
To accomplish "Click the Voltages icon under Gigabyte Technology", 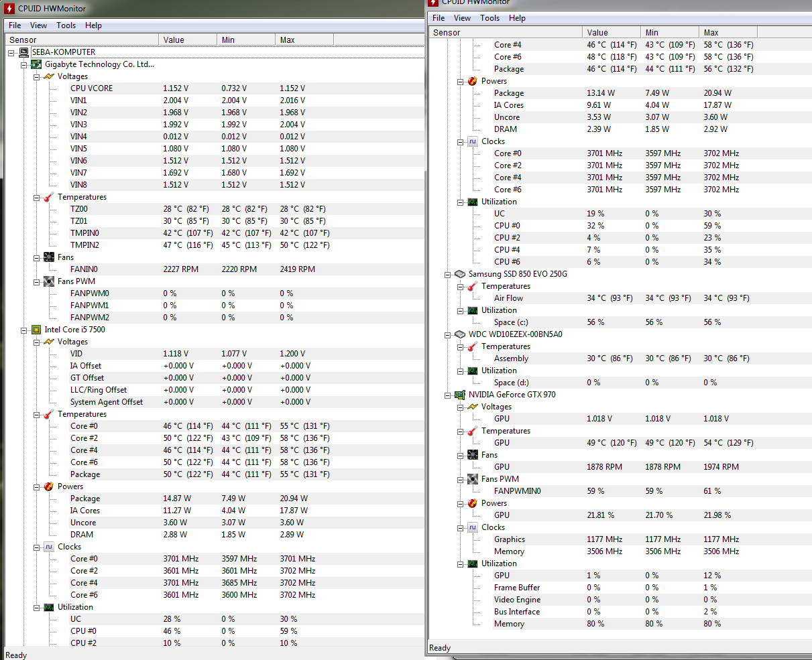I will point(49,76).
